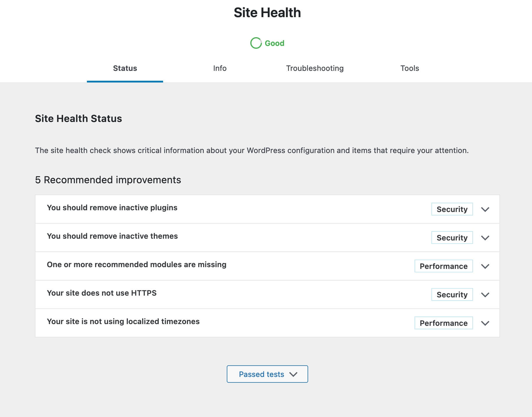Expand chevron for localized timezones row
The height and width of the screenshot is (417, 532).
point(485,323)
